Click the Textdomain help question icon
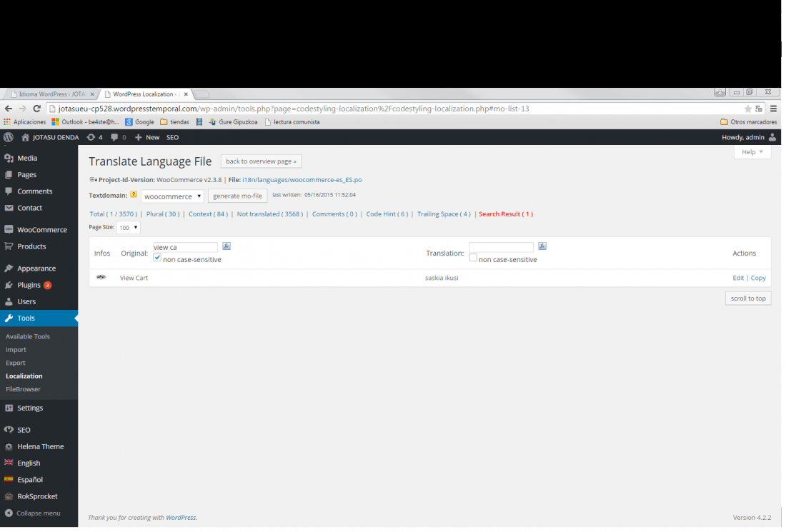The height and width of the screenshot is (532, 786). coord(134,195)
